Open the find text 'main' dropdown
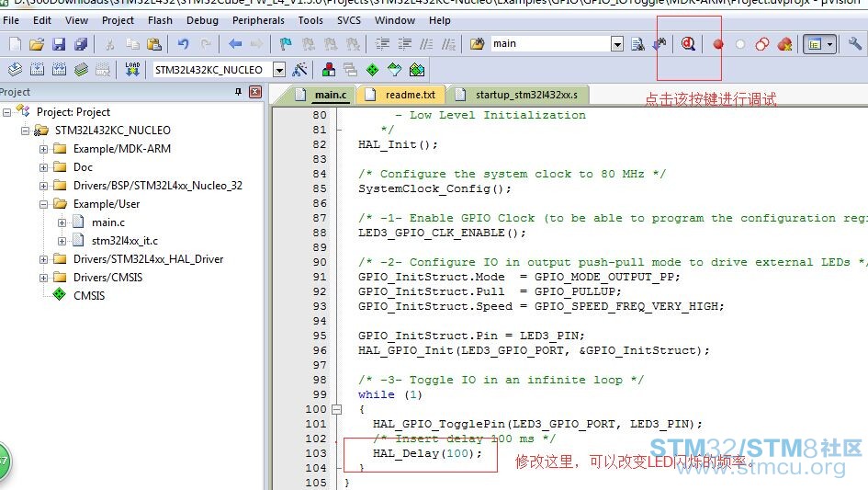Screen dimensions: 868x490 617,44
